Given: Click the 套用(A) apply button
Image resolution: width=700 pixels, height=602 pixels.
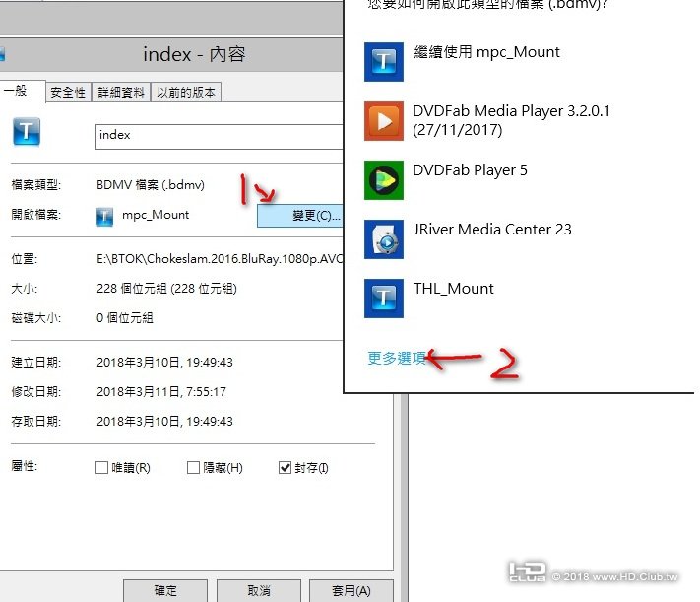Looking at the screenshot, I should (351, 591).
